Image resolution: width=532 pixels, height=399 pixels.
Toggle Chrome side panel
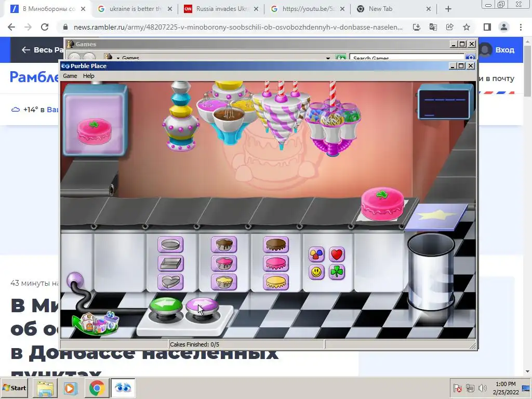487,27
